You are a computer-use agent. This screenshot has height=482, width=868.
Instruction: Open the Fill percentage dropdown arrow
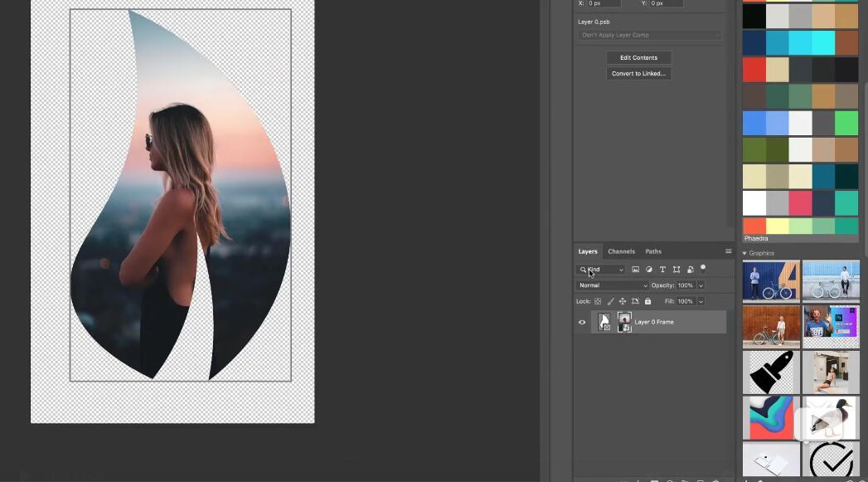[701, 301]
